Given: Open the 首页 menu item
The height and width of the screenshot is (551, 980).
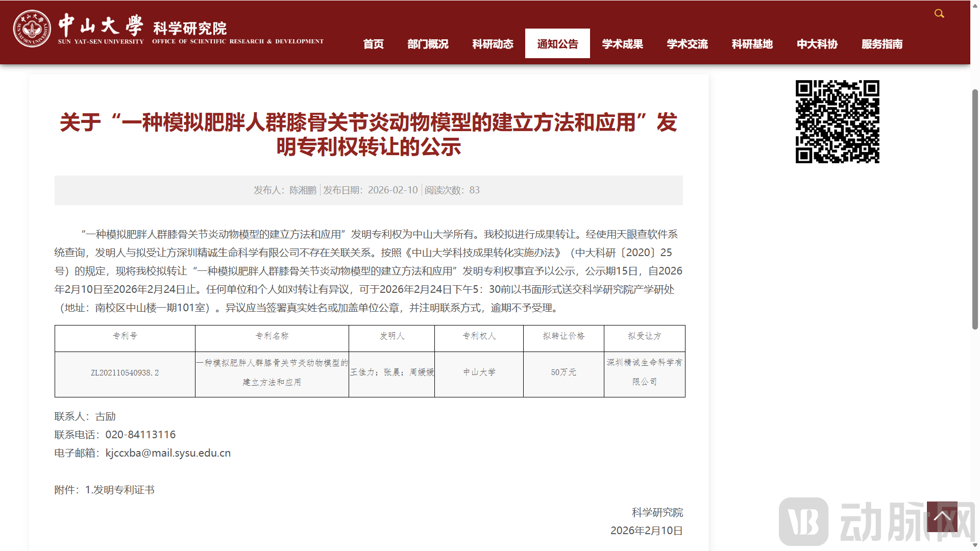Looking at the screenshot, I should (373, 44).
